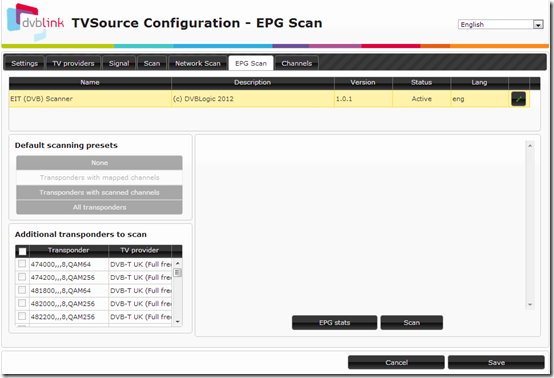Select the All transponders preset
Screen dimensions: 554x378
[x=99, y=207]
